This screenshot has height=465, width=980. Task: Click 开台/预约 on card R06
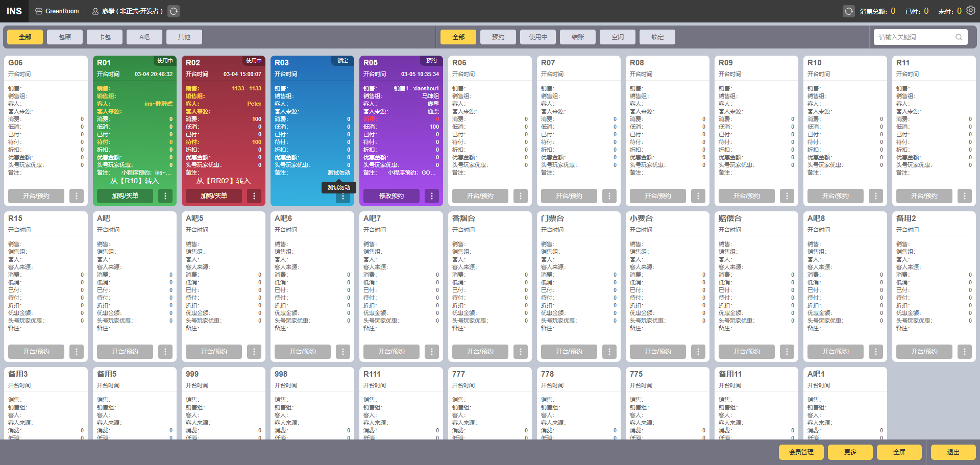pyautogui.click(x=480, y=196)
